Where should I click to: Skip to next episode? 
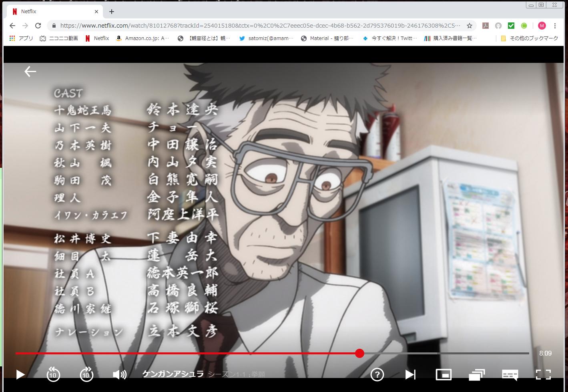pos(410,375)
